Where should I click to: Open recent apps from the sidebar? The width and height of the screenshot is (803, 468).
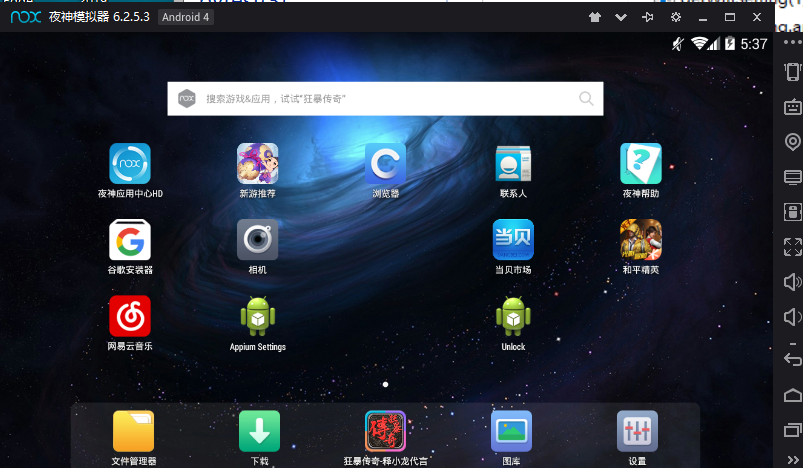click(793, 430)
